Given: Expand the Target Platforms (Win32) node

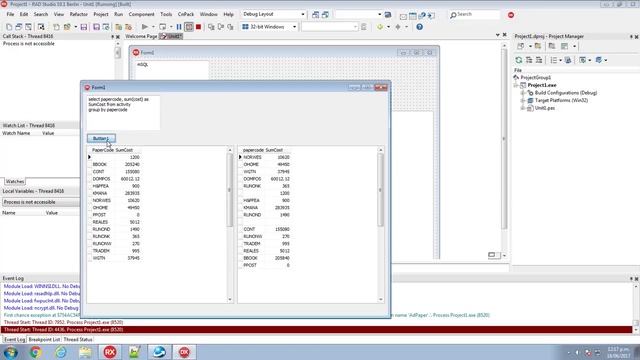Looking at the screenshot, I should point(522,100).
